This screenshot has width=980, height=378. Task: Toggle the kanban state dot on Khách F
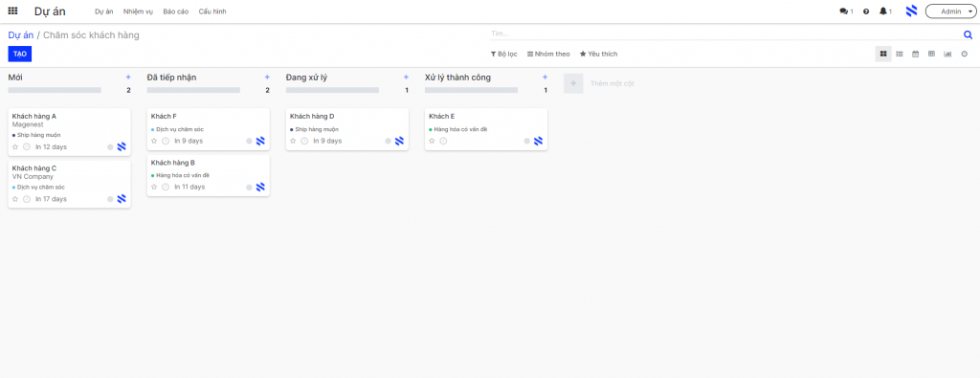(250, 142)
